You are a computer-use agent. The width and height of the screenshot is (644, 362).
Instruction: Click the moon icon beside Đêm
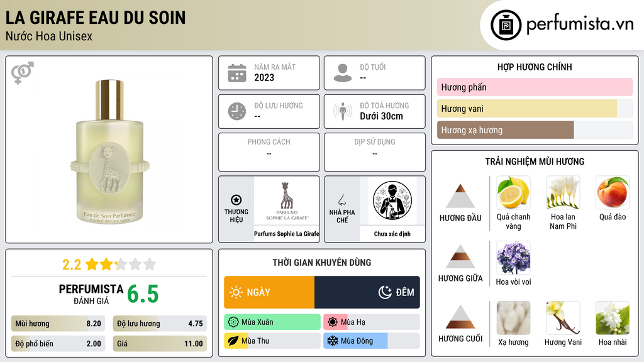point(385,292)
